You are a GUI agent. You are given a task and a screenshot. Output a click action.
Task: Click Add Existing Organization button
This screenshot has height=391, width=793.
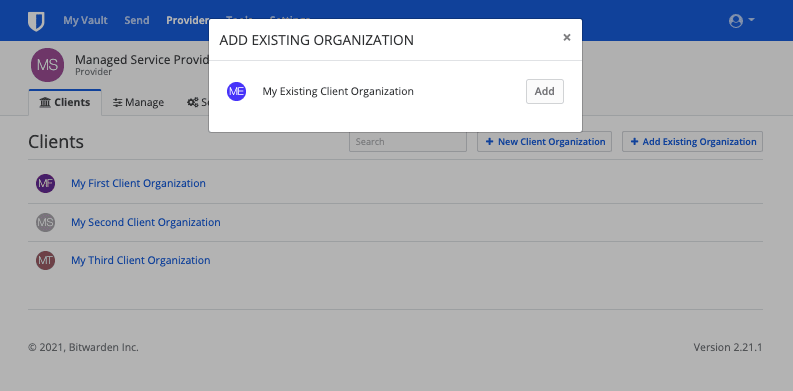click(692, 142)
